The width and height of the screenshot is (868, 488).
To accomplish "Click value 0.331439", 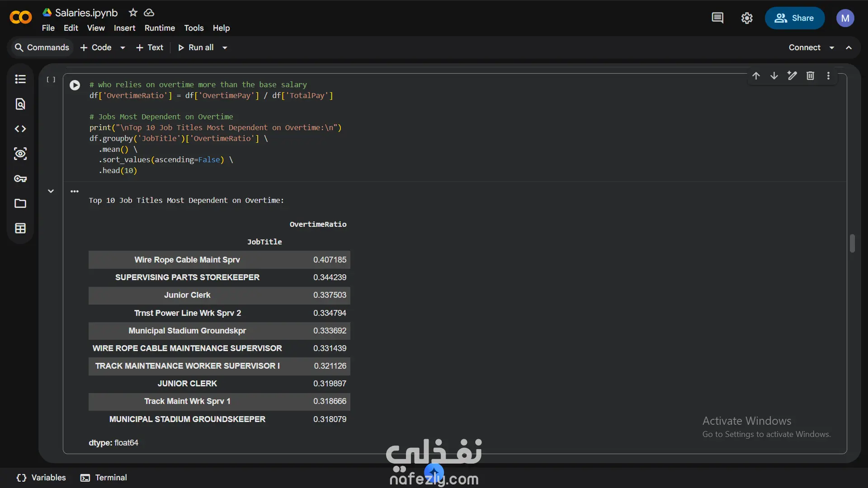I will coord(330,348).
